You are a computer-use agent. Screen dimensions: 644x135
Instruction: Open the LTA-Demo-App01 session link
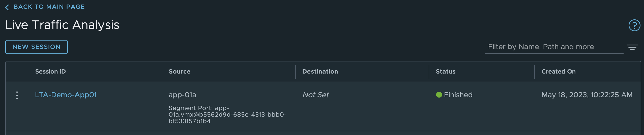[x=66, y=95]
